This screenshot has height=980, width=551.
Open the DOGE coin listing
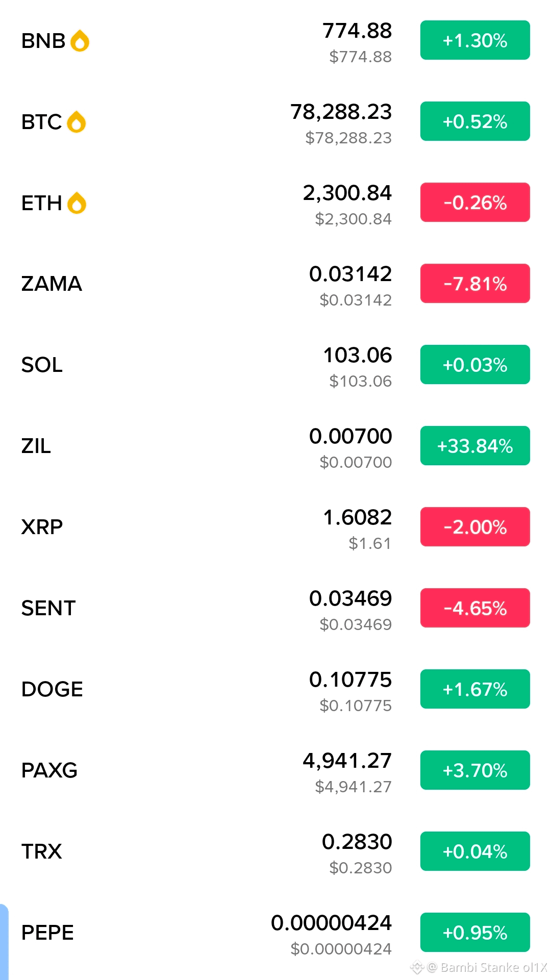pos(275,690)
